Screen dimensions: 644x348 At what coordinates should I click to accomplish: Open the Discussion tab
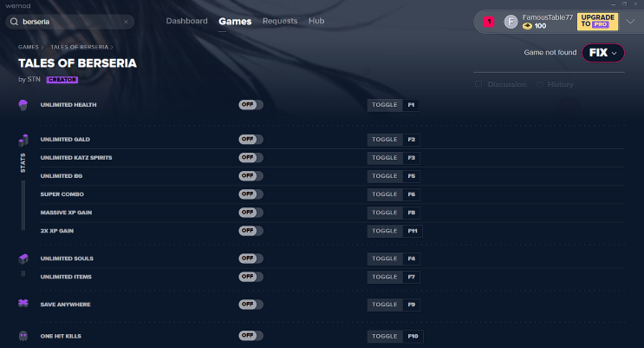(501, 84)
